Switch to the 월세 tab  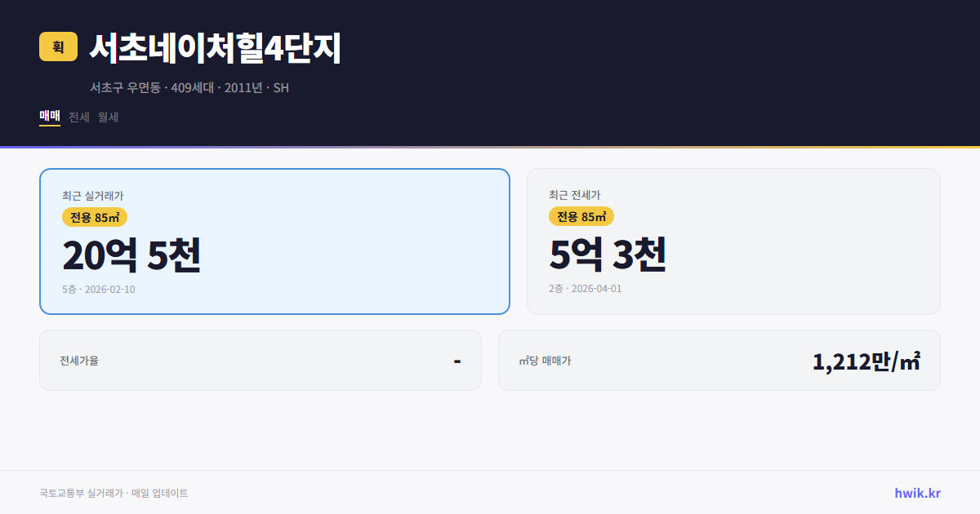click(x=107, y=117)
